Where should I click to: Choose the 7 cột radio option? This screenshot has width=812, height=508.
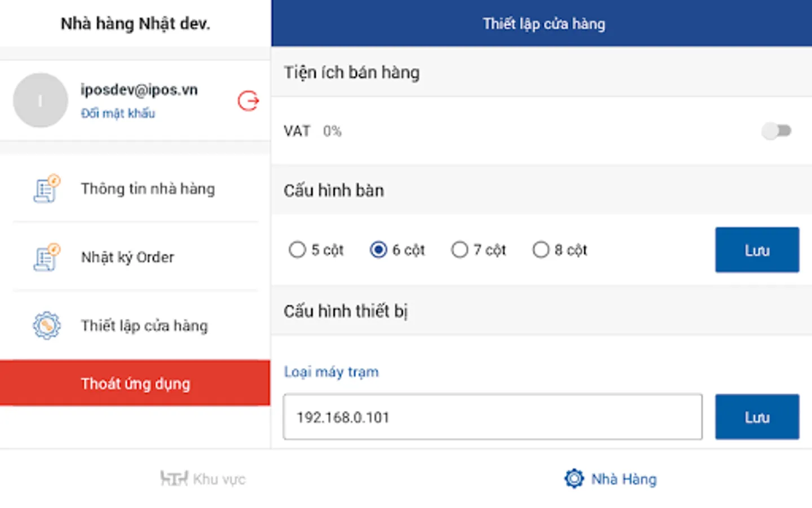coord(460,249)
